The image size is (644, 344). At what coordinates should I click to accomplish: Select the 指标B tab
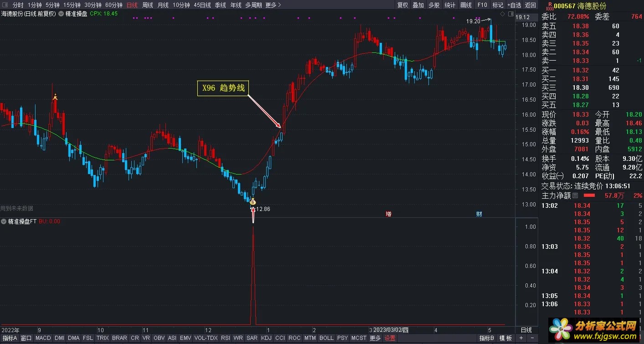[487, 338]
